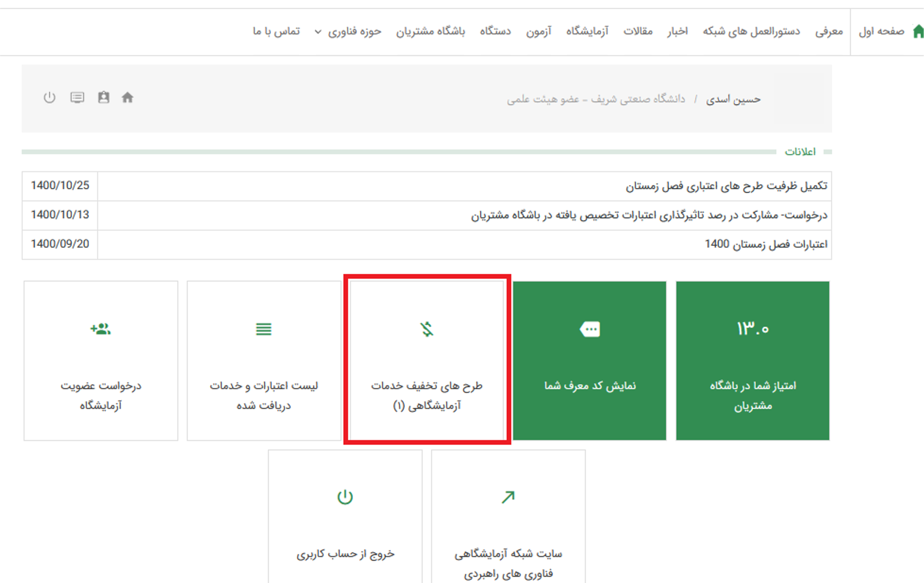Open the باشگاه مشتریان menu item
The height and width of the screenshot is (583, 924).
(430, 32)
